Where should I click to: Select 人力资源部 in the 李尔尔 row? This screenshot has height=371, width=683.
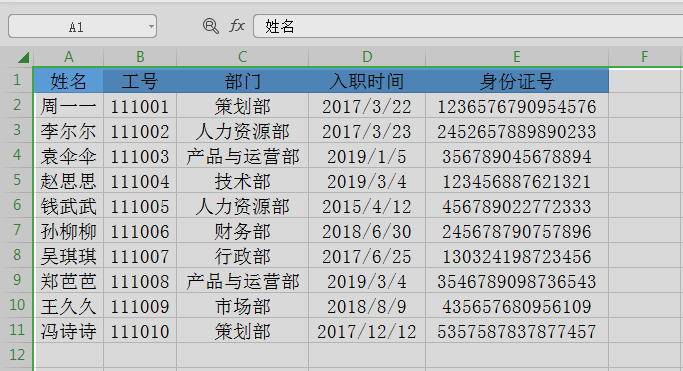tap(243, 131)
